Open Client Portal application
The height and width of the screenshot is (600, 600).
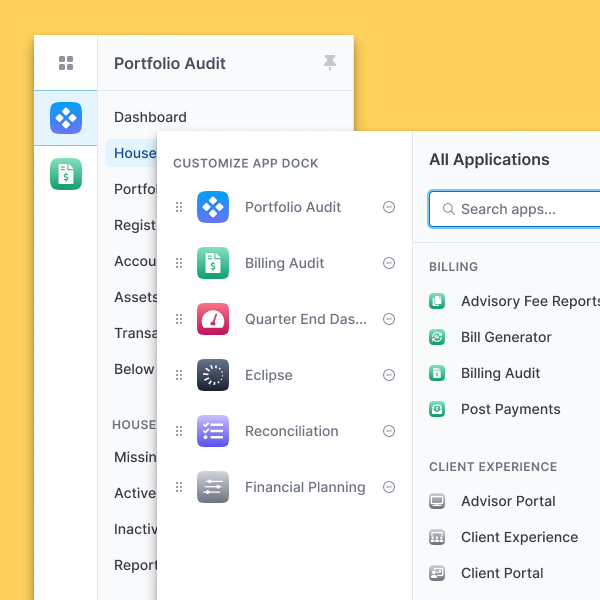502,573
